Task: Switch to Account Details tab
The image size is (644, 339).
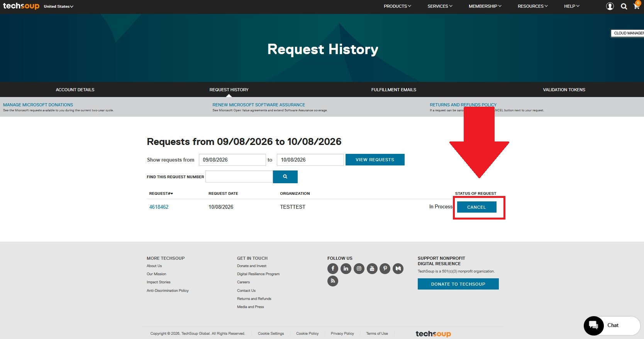Action: (75, 90)
